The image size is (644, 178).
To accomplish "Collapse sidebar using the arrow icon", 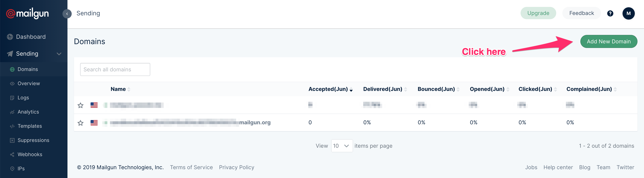I will 67,14.
